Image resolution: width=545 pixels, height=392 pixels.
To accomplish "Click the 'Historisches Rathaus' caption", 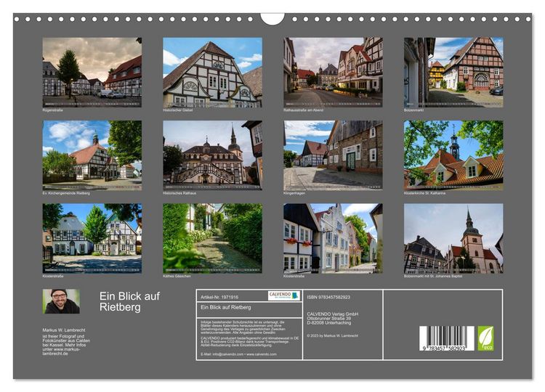I will click(x=179, y=193).
